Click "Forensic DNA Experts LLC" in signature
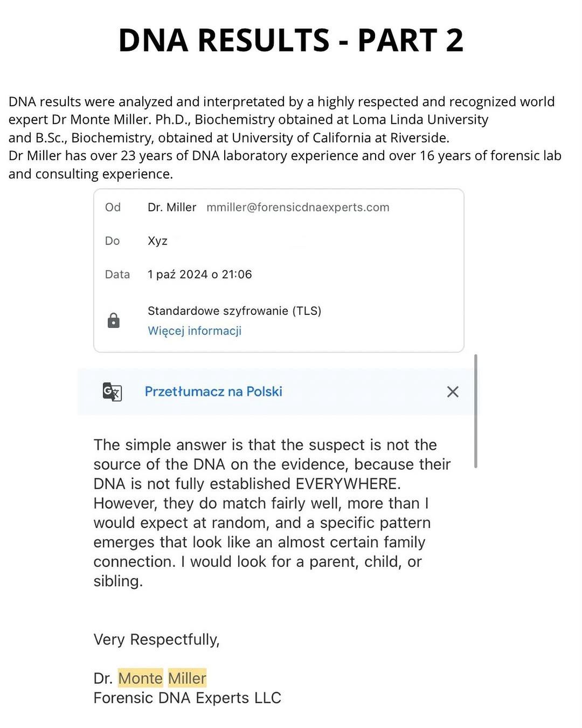 187,698
